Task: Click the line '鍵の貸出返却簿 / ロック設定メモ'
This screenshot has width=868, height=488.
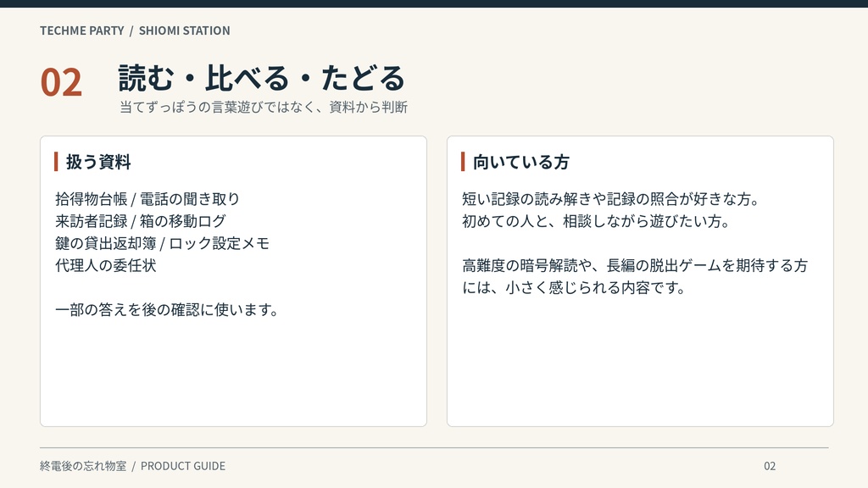Action: pos(162,243)
